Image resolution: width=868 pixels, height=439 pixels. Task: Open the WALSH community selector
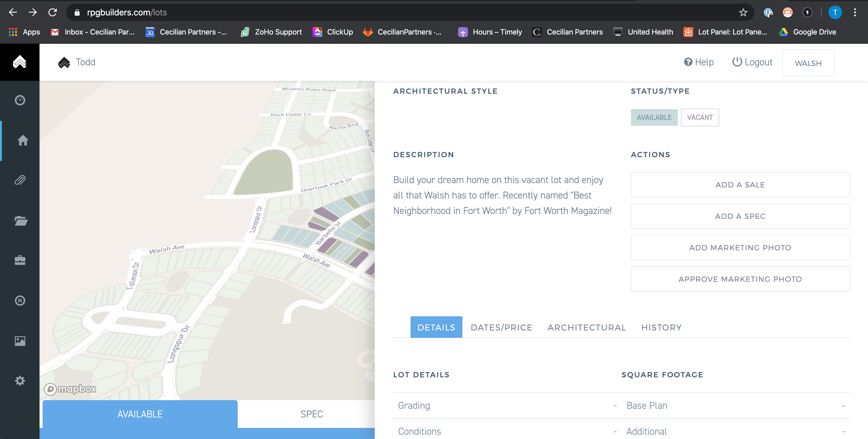808,63
